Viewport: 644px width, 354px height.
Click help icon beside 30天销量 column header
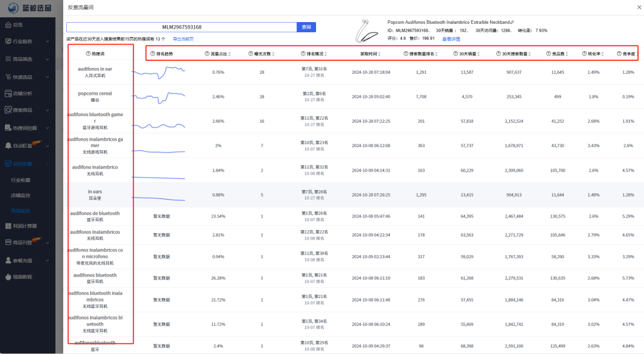tap(456, 54)
